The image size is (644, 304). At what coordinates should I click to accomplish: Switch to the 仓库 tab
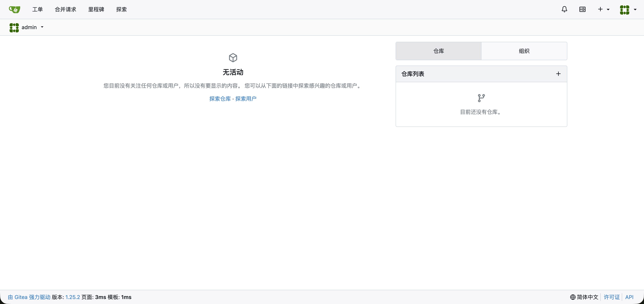tap(439, 51)
